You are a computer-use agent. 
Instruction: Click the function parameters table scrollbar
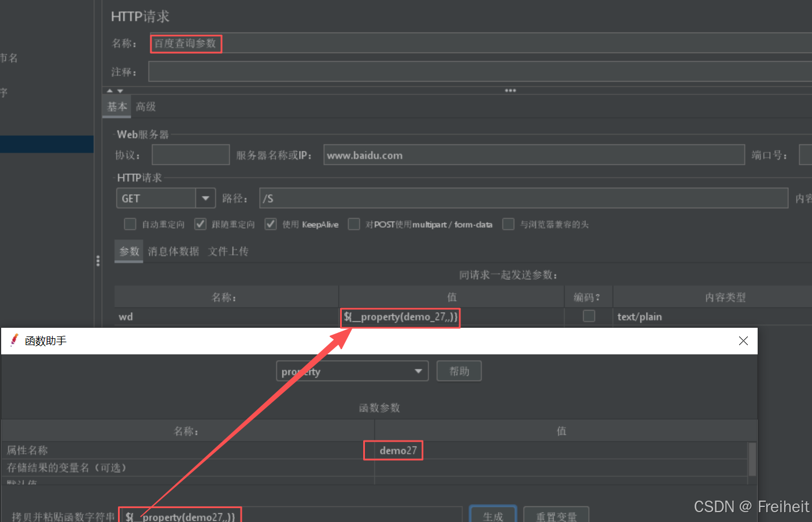[752, 460]
